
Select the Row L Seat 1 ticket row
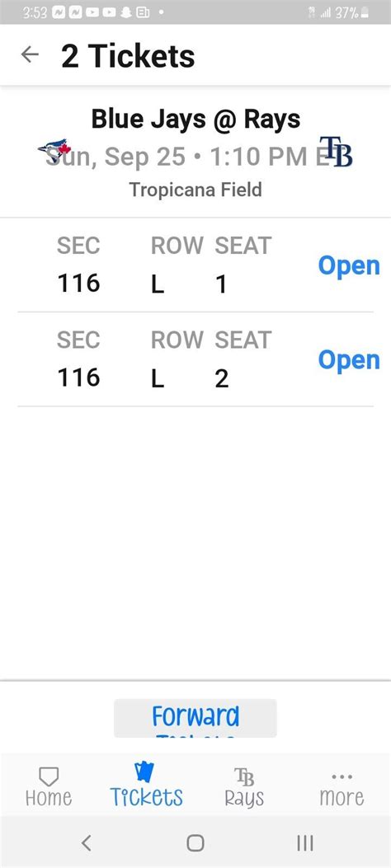[195, 265]
